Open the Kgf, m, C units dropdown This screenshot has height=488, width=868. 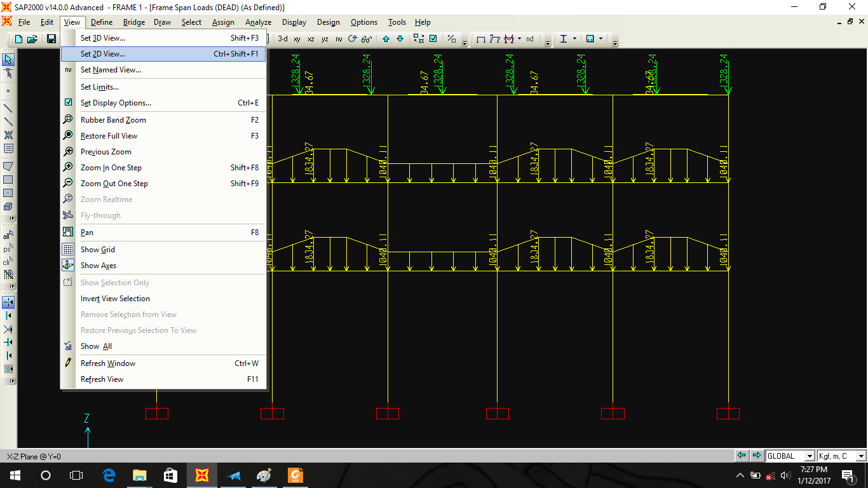(860, 456)
